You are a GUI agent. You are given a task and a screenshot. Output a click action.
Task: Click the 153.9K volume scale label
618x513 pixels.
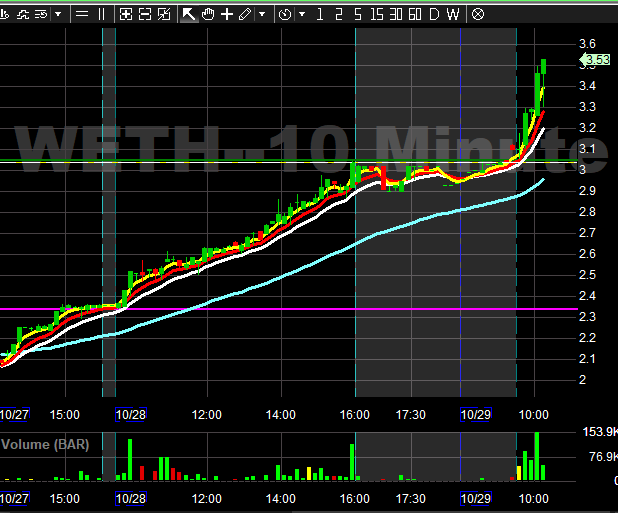[600, 432]
